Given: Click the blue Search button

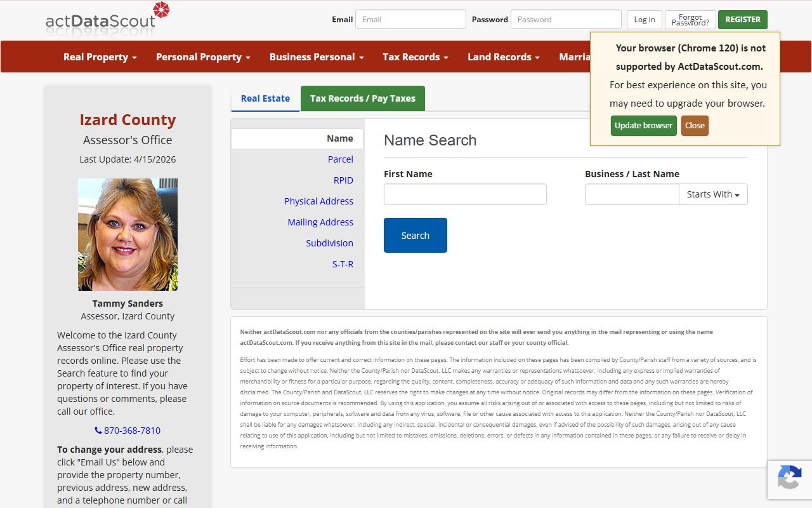Looking at the screenshot, I should click(416, 235).
